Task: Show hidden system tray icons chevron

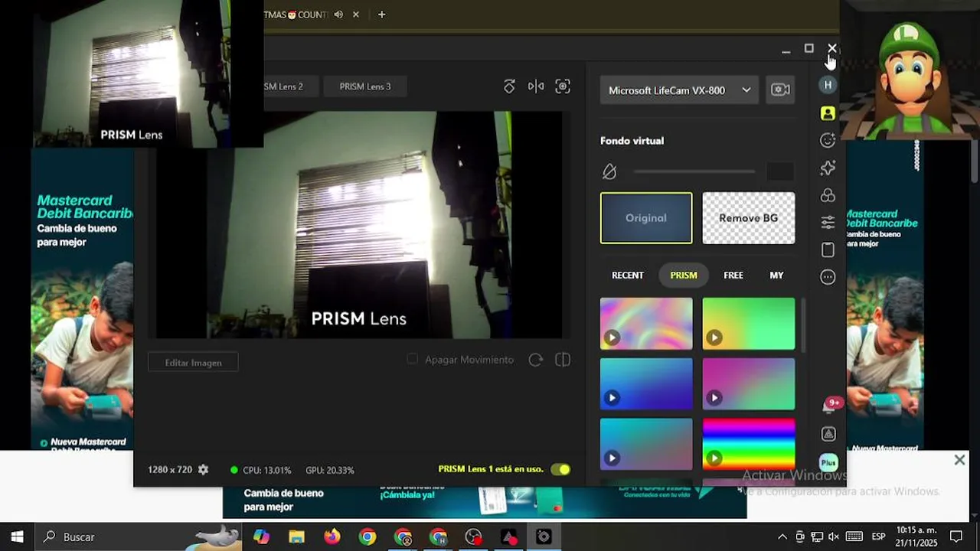Action: [x=782, y=537]
